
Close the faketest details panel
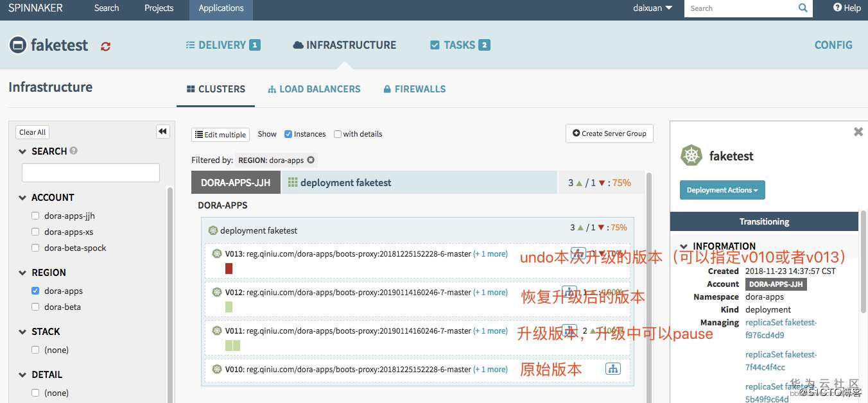(858, 132)
